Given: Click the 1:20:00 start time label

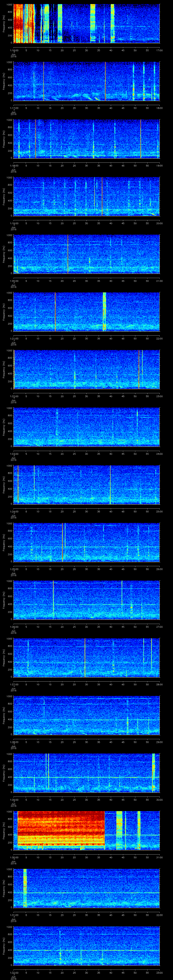Looking at the screenshot, I should 14,281.
